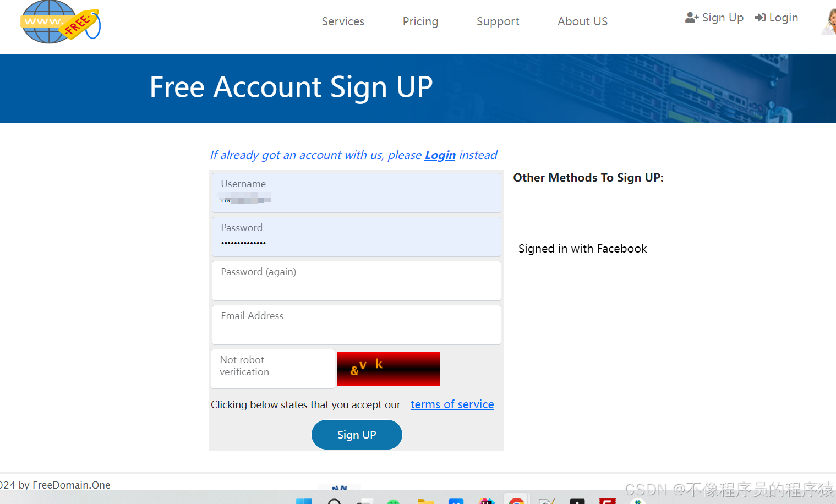Open the Windows Start menu in taskbar

(304, 501)
